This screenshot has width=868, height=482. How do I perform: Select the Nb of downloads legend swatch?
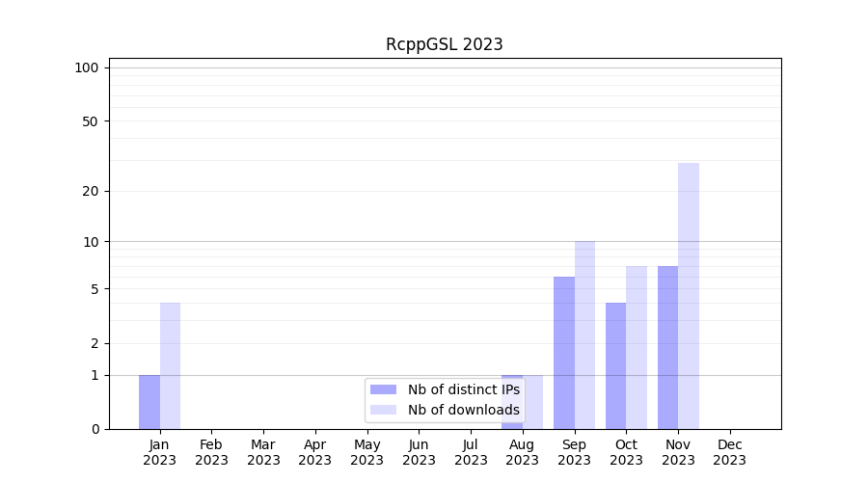point(383,410)
